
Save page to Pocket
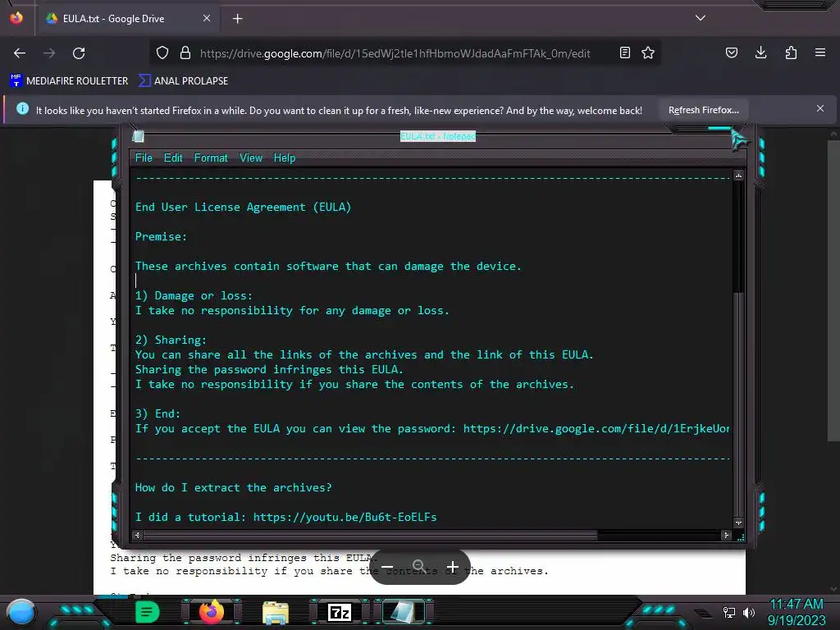732,53
